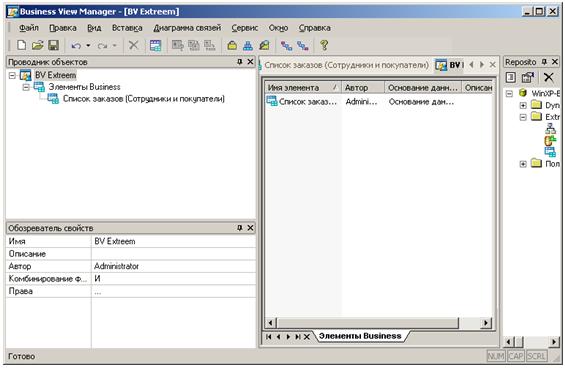
Task: Sort by the Автор column header
Action: click(363, 88)
